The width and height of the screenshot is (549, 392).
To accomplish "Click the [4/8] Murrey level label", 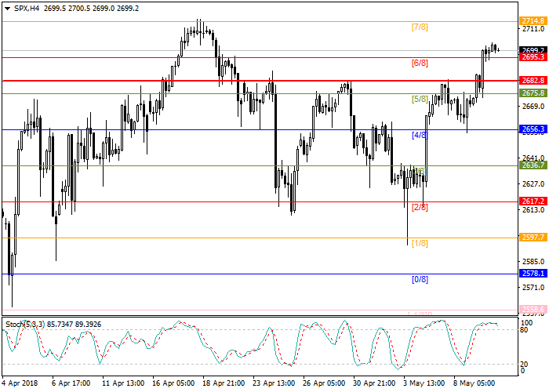I will [420, 135].
